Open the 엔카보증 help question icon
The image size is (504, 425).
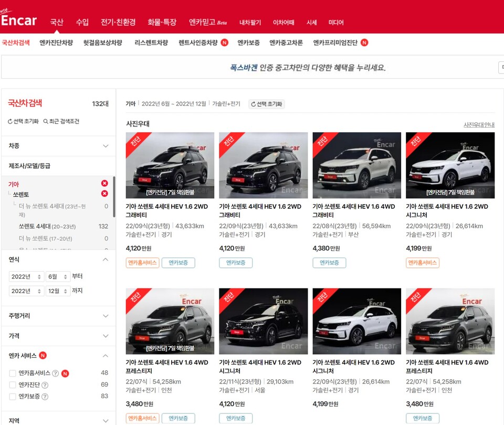click(45, 397)
